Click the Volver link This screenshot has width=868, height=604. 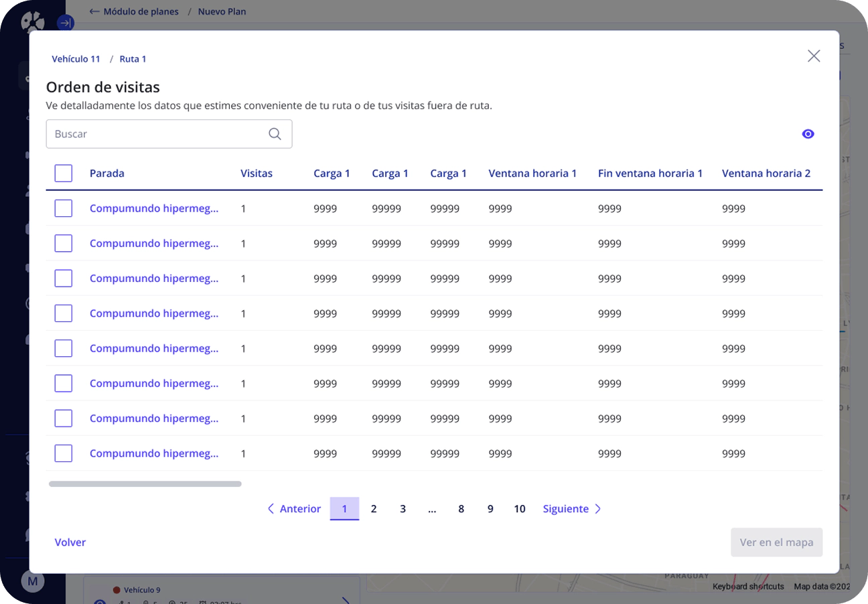click(70, 542)
